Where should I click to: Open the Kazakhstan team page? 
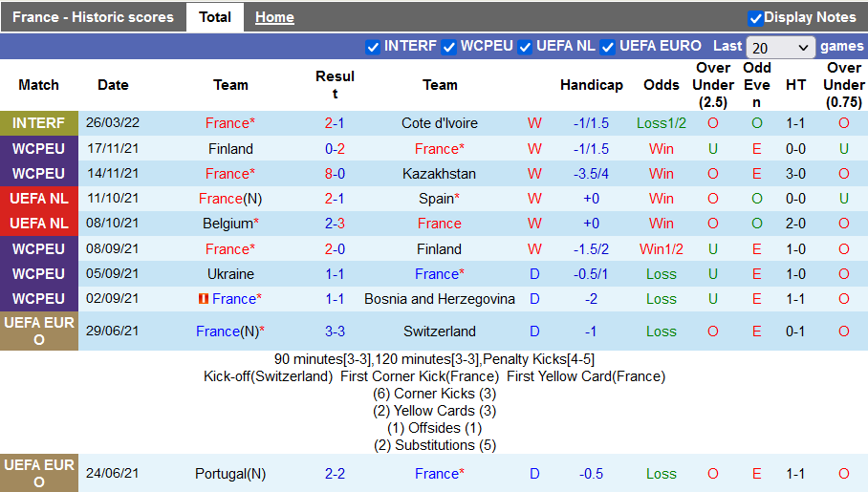(440, 174)
